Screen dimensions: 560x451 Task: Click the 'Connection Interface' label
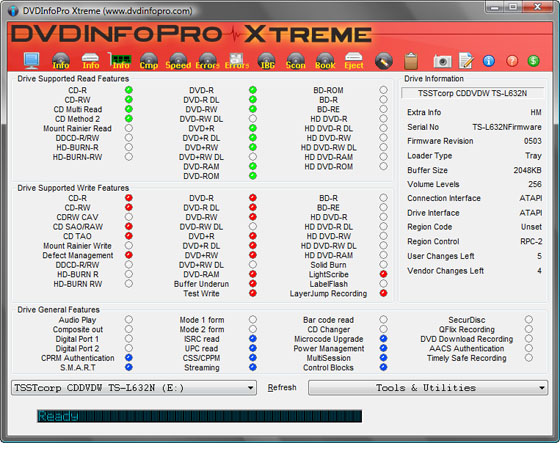444,198
